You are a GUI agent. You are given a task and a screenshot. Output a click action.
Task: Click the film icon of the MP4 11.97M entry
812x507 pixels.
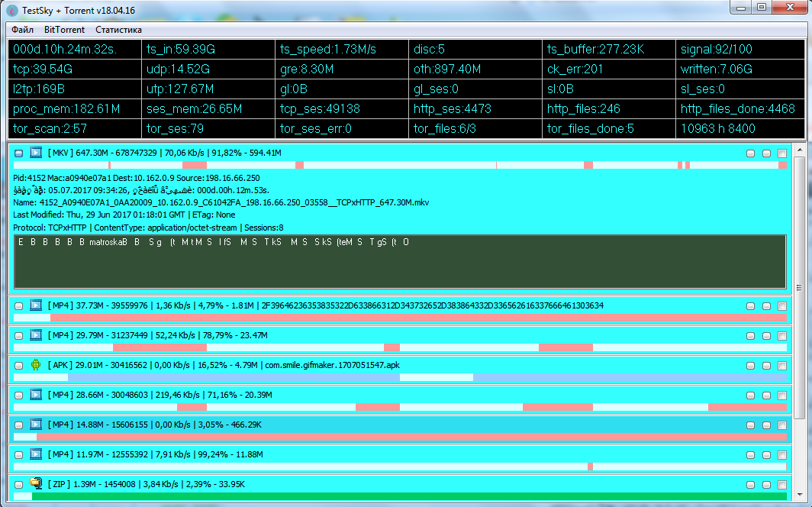click(36, 454)
